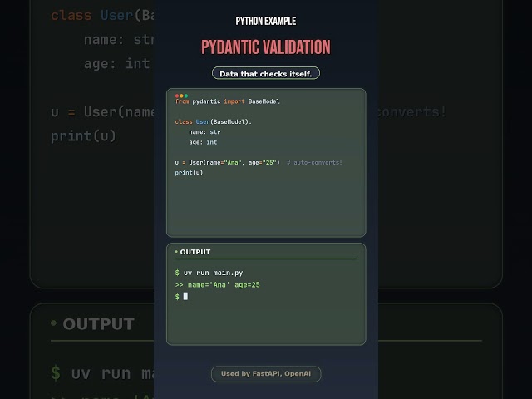Click the "from pydantic import BaseModel" code line

(227, 101)
